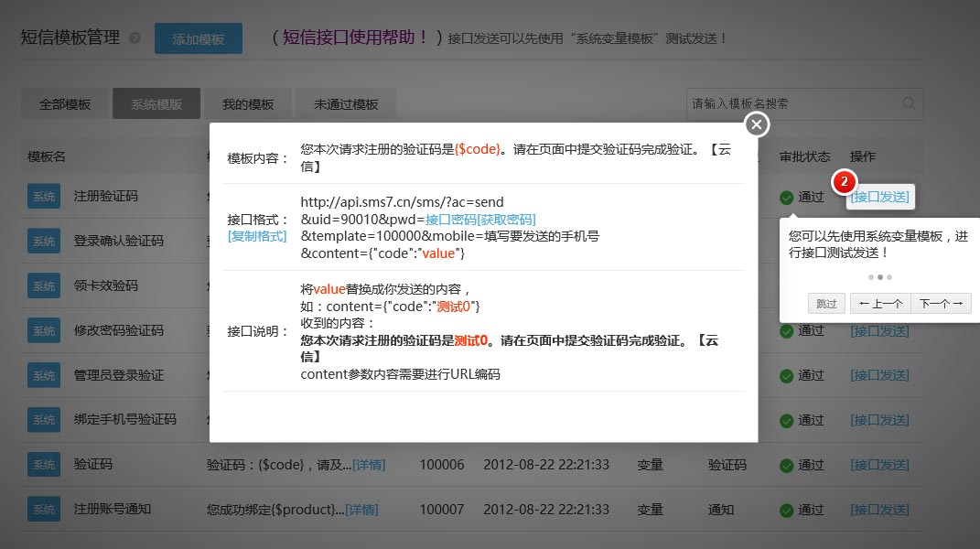Open the 我的模板 tab
The height and width of the screenshot is (549, 980).
(248, 104)
